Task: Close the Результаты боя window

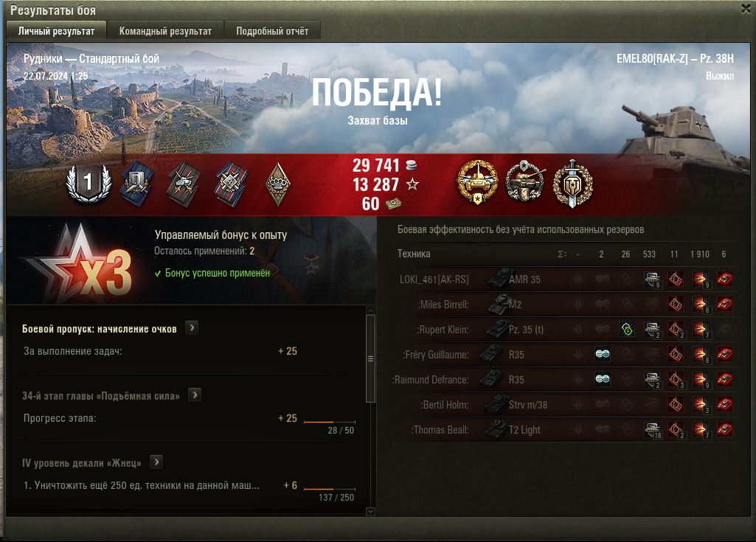Action: [x=746, y=9]
